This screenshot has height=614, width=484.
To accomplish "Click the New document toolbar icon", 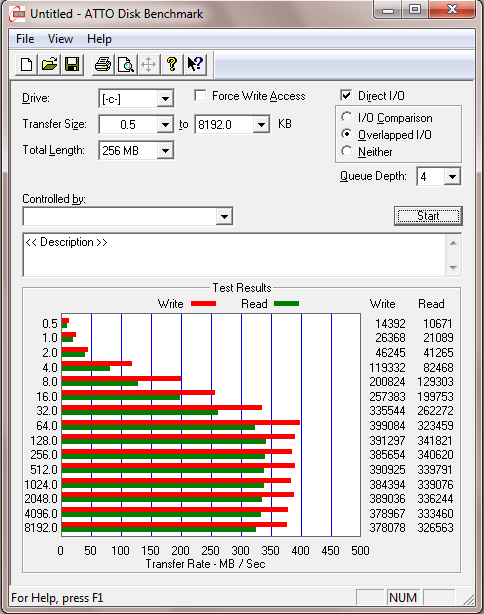I will pos(26,64).
